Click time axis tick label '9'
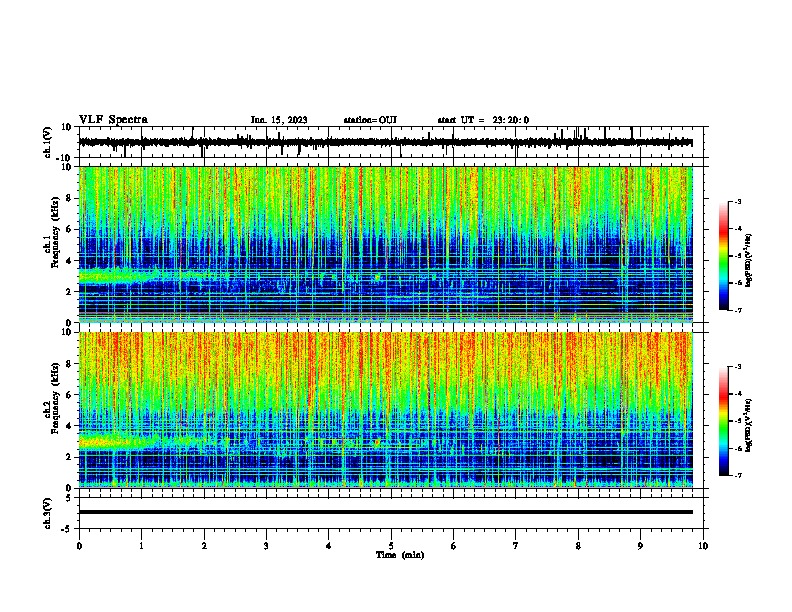This screenshot has width=792, height=612. pos(640,546)
